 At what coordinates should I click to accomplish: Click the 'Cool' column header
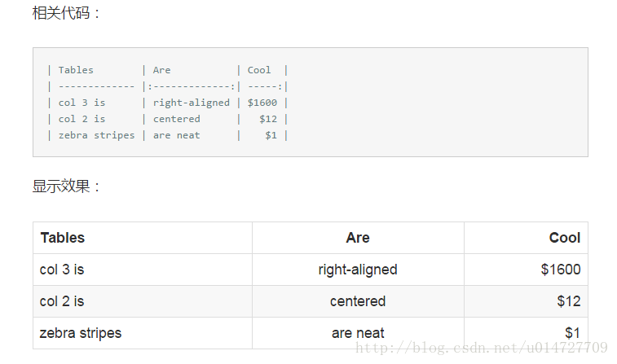coord(526,238)
